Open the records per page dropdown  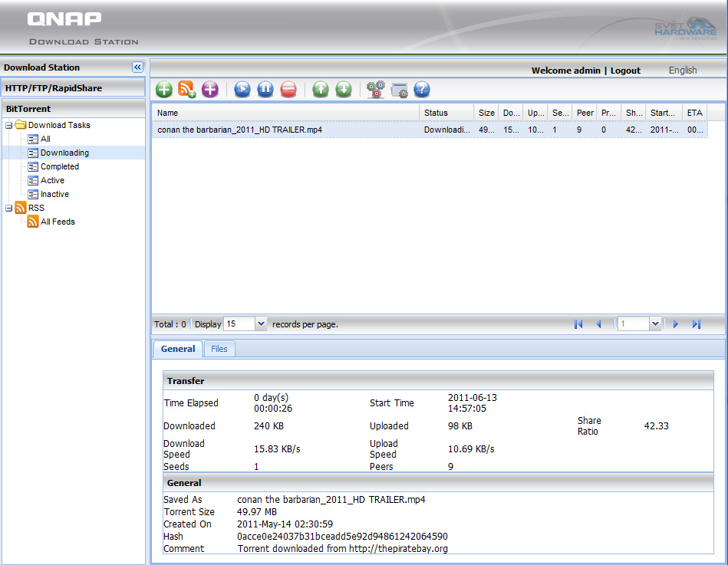[260, 324]
